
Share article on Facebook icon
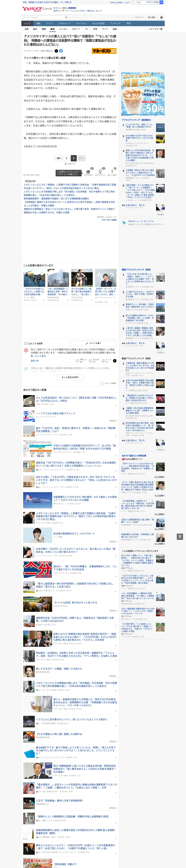[x=61, y=51]
